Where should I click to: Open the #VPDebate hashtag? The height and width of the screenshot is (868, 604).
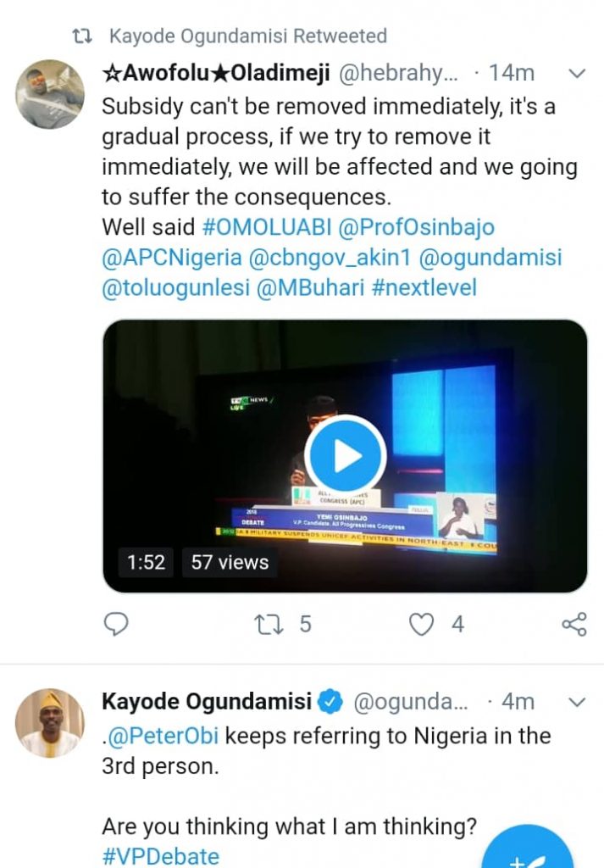click(160, 856)
